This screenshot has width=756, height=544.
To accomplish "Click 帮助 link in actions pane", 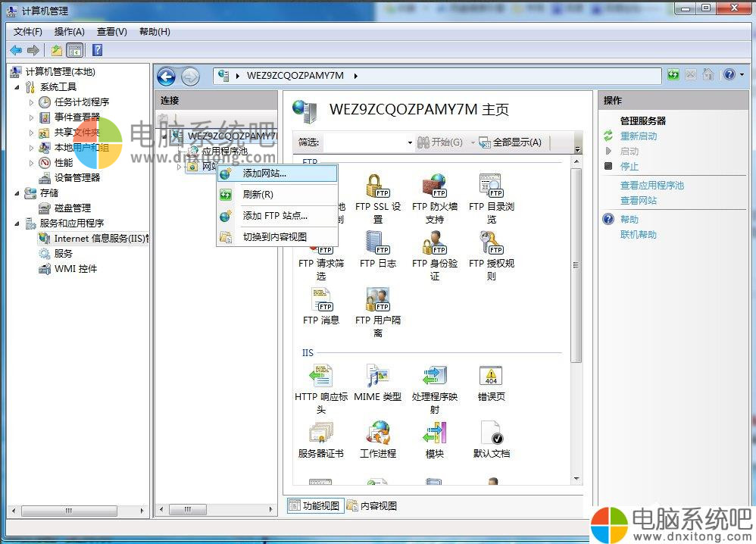I will click(x=629, y=220).
